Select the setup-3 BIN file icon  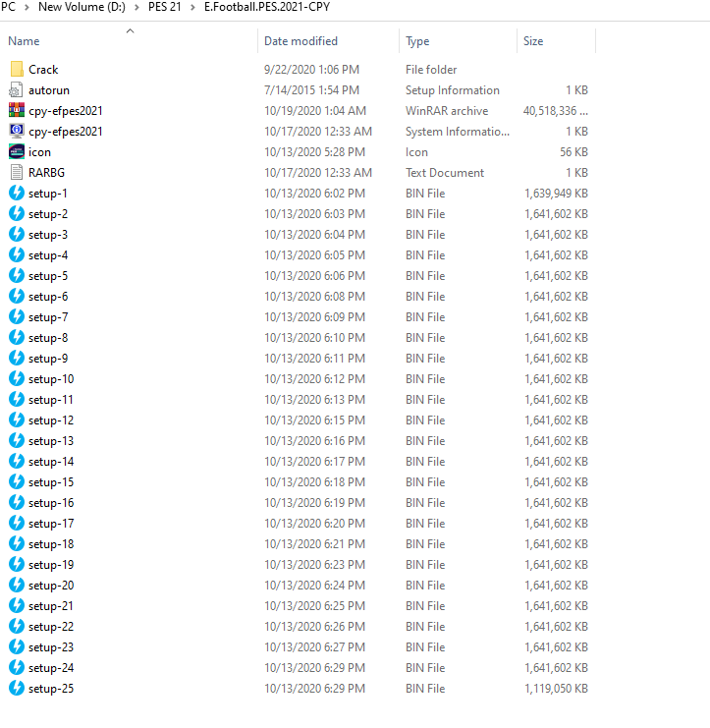17,235
